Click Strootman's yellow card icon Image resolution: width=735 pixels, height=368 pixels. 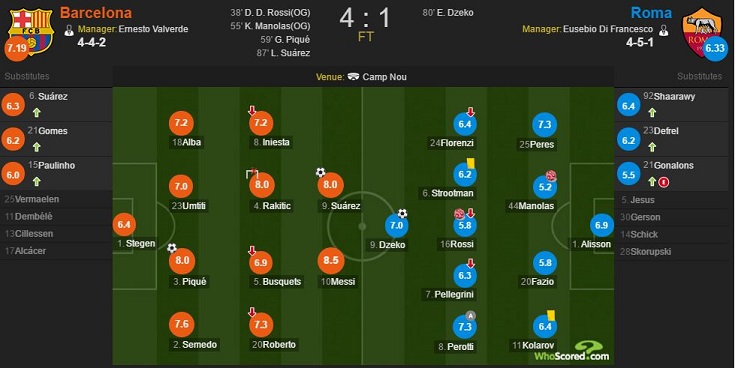coord(471,163)
